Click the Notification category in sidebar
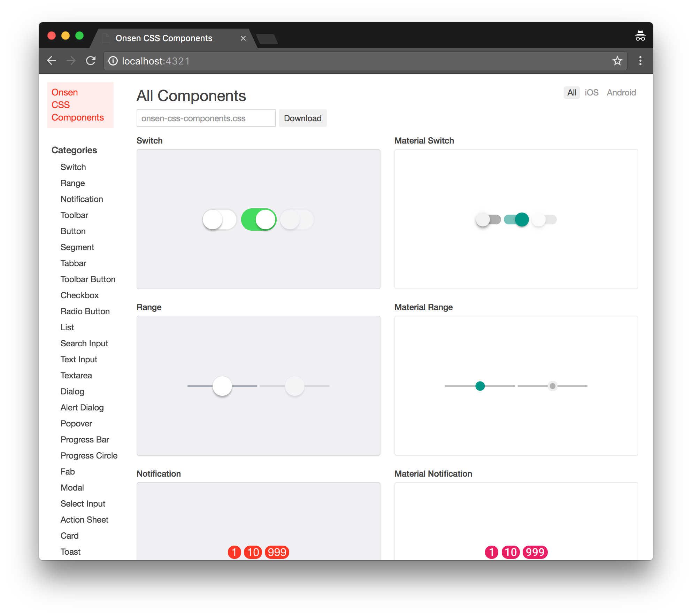 click(x=81, y=199)
